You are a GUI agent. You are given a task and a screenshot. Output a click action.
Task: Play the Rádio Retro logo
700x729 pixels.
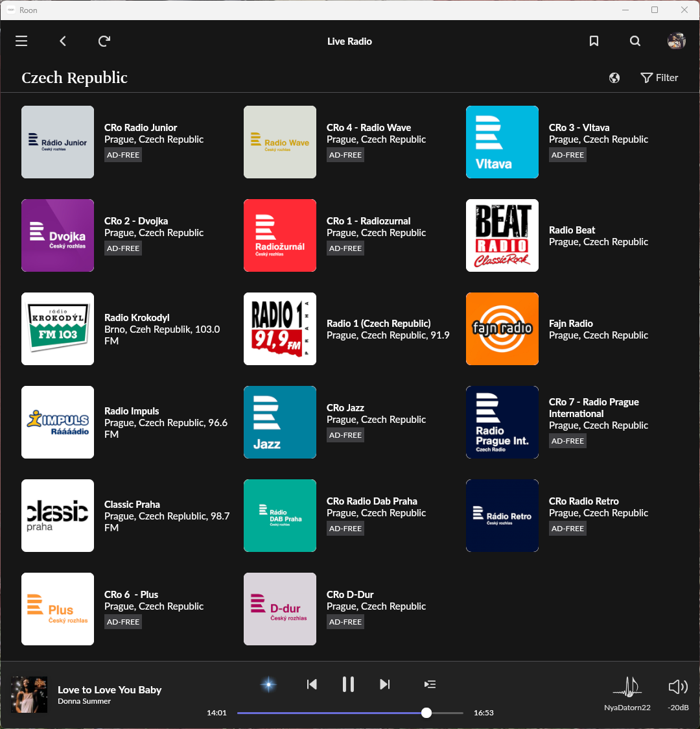502,516
